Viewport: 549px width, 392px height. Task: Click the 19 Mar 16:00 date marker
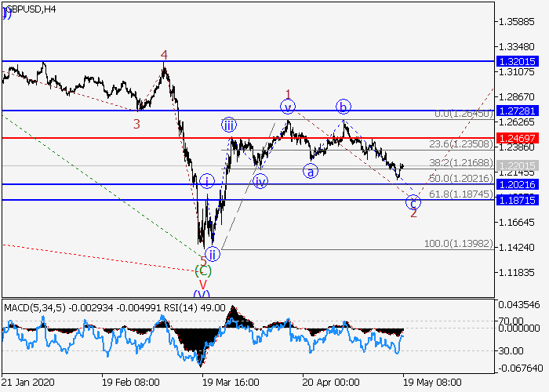231,384
